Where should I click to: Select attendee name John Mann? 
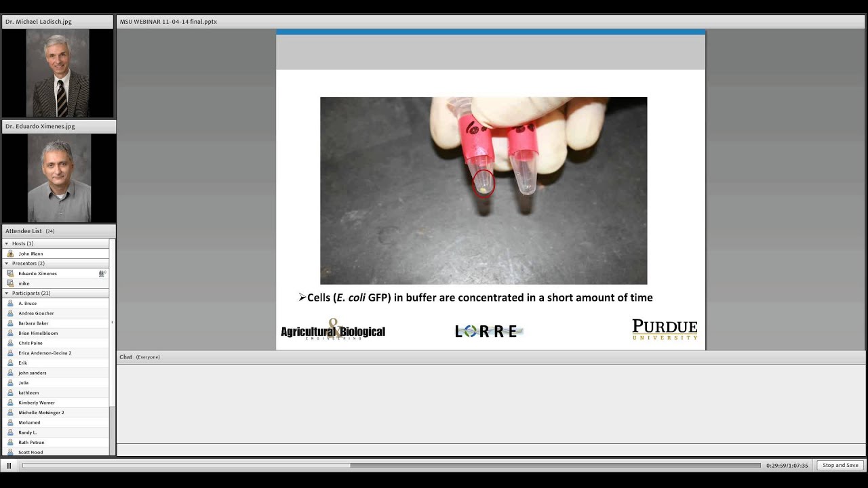[x=31, y=253]
